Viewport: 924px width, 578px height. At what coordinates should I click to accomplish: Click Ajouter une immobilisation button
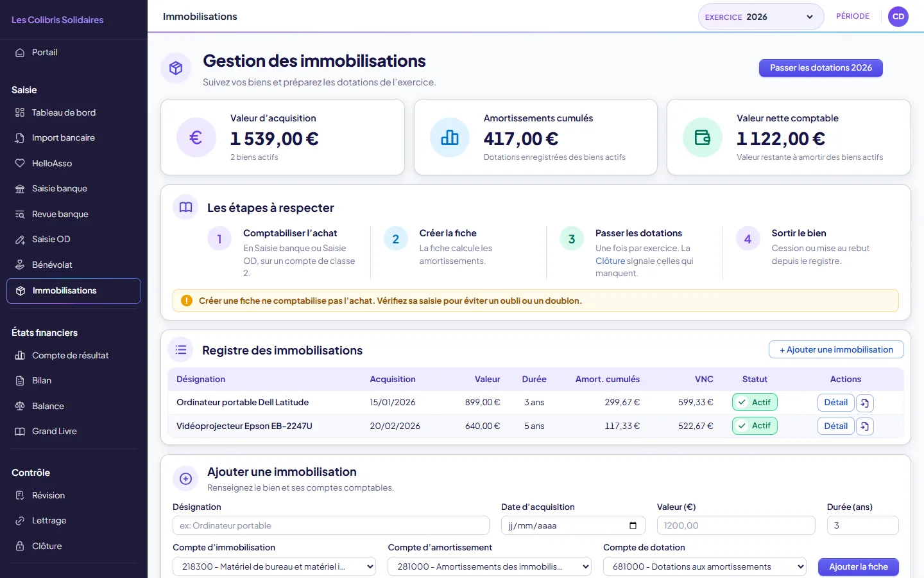(836, 350)
